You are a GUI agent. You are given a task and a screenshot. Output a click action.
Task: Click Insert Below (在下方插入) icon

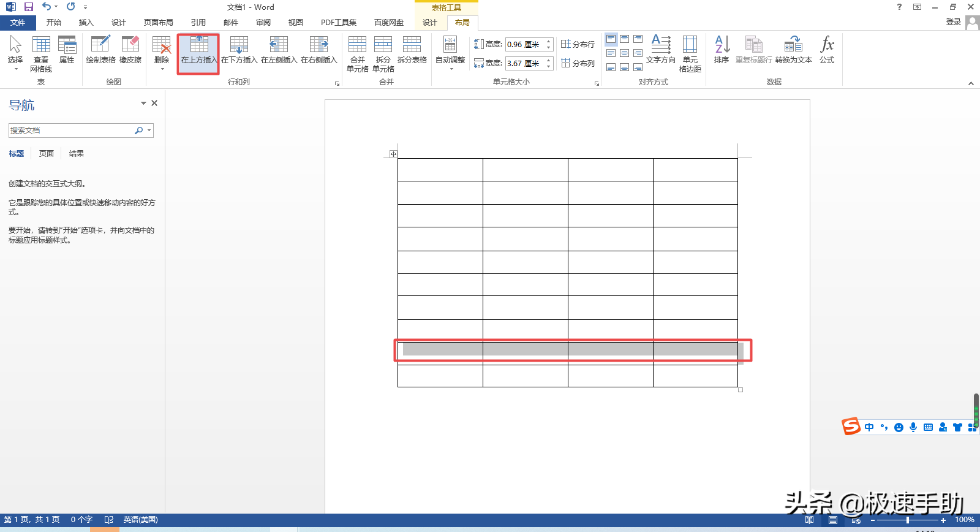[239, 50]
